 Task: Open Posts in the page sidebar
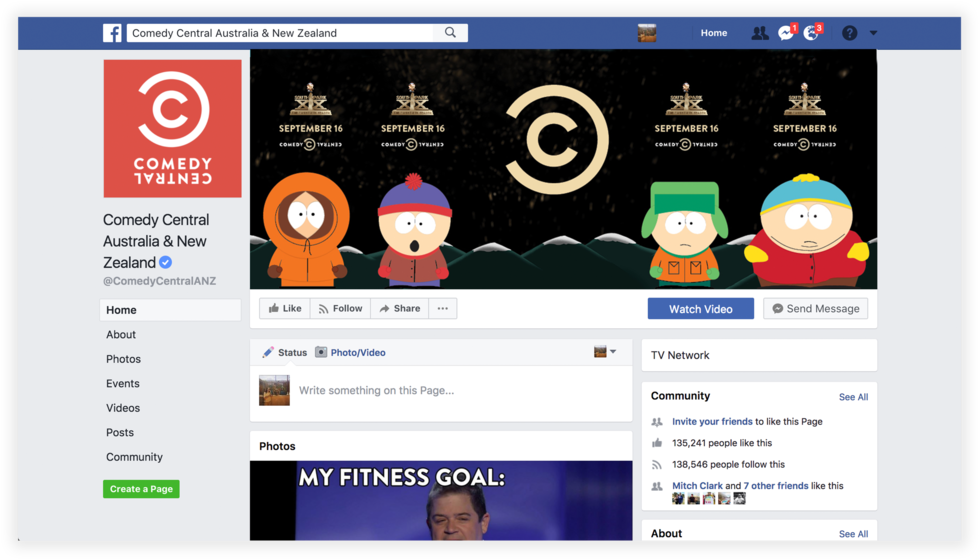(x=119, y=432)
